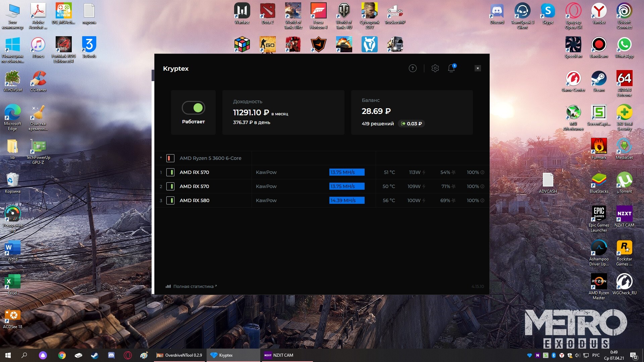Toggle the first AMD RX 570 device switch
This screenshot has height=362, width=644.
pos(170,172)
